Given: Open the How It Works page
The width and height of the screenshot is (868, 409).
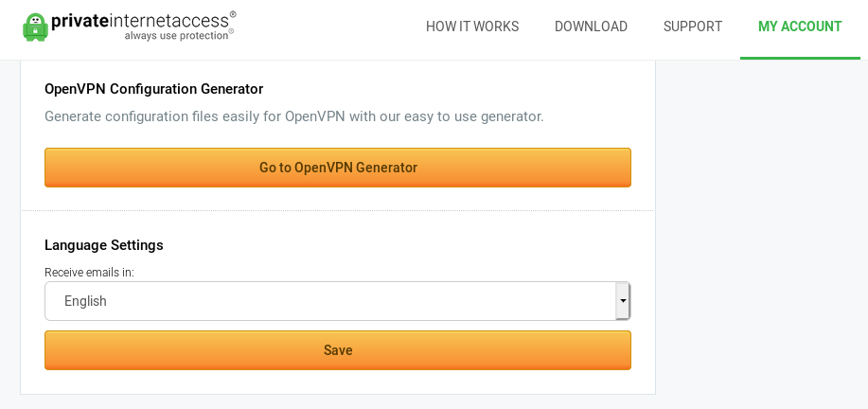Looking at the screenshot, I should (x=472, y=27).
